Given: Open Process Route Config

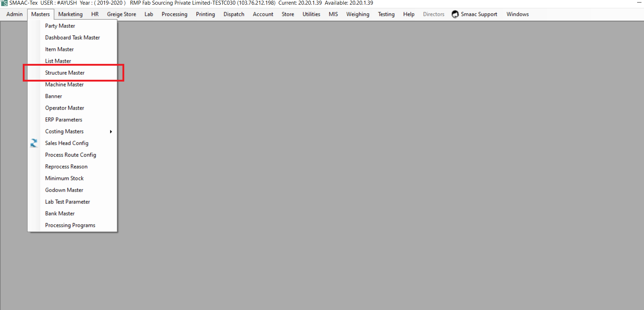Looking at the screenshot, I should tap(72, 155).
